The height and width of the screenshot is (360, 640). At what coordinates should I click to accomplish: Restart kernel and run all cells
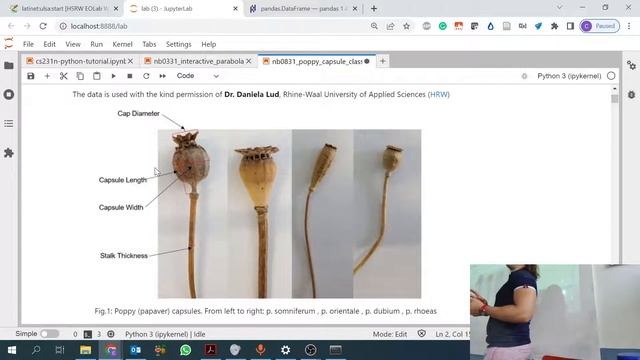(x=162, y=76)
